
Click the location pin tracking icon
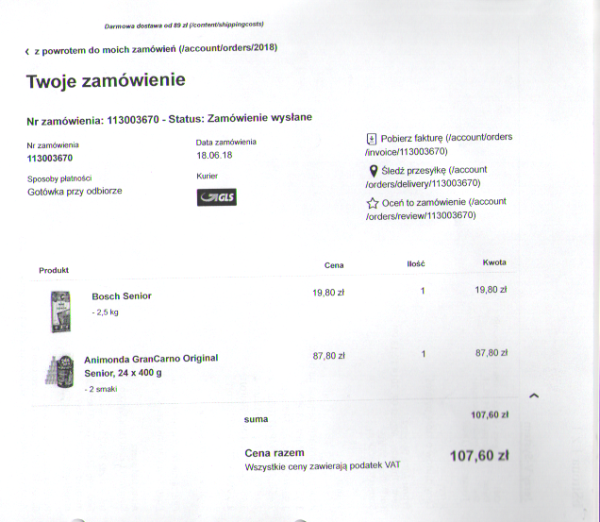(373, 171)
